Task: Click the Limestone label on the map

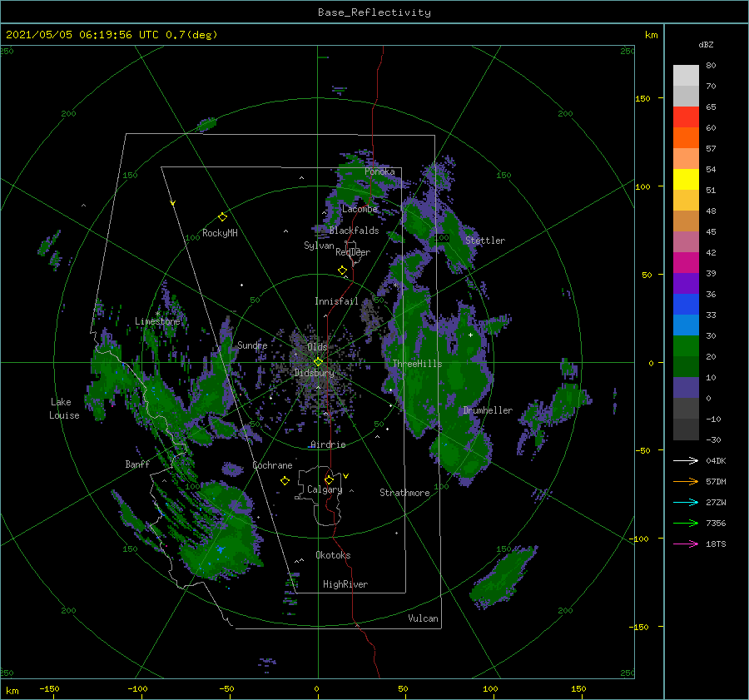Action: (157, 321)
